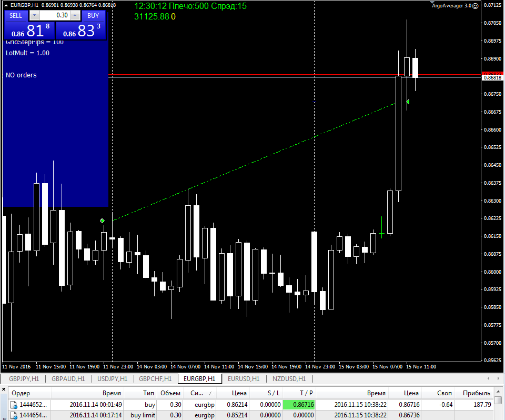Click the GridStepPips = 100 label

[35, 42]
